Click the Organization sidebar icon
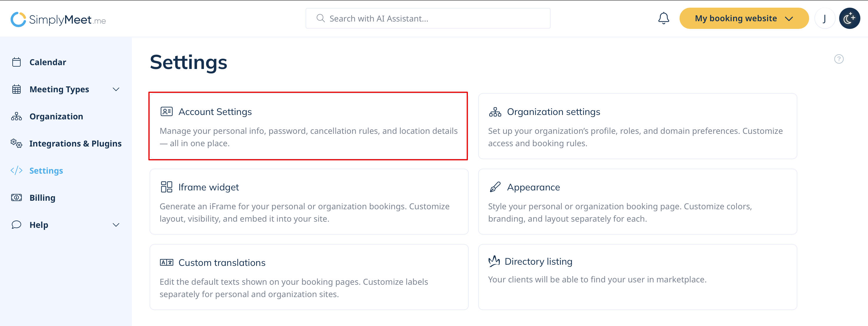 coord(16,116)
